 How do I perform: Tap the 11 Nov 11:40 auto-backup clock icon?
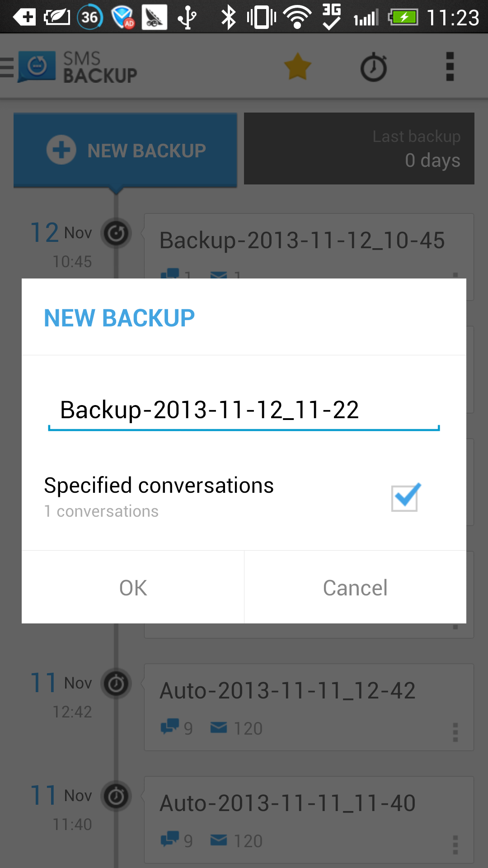tap(116, 796)
